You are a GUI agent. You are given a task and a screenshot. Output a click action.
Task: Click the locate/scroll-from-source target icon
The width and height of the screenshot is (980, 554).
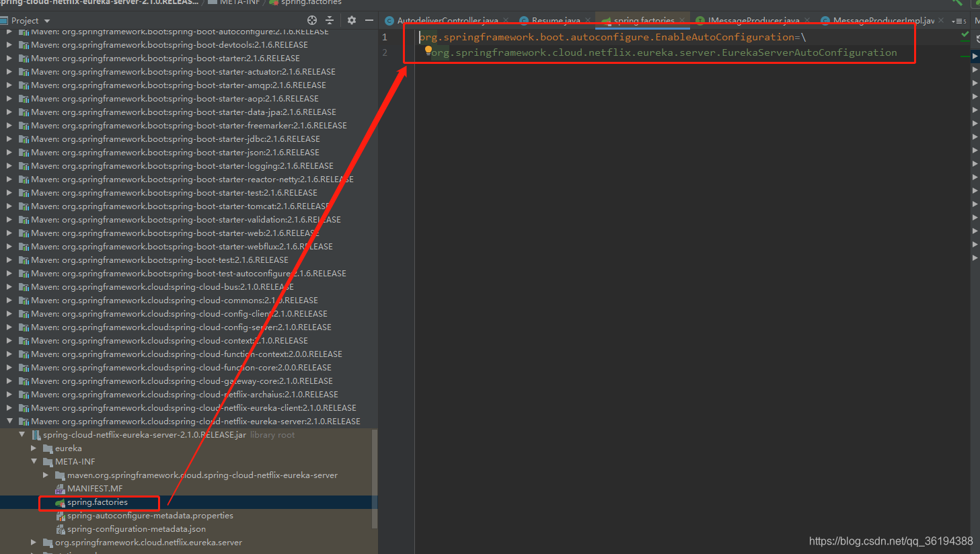[x=312, y=20]
